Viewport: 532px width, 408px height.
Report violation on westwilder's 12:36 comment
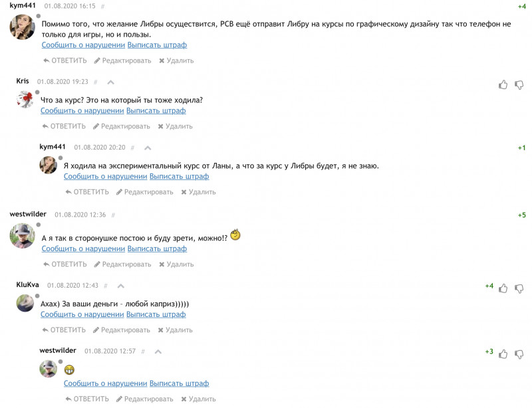[x=84, y=249]
